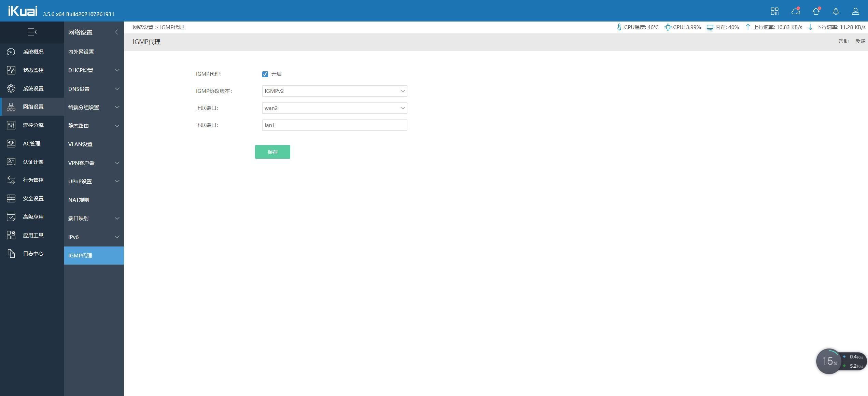Screen dimensions: 868x396
Task: Go to 日志中心 log center
Action: pyautogui.click(x=33, y=253)
